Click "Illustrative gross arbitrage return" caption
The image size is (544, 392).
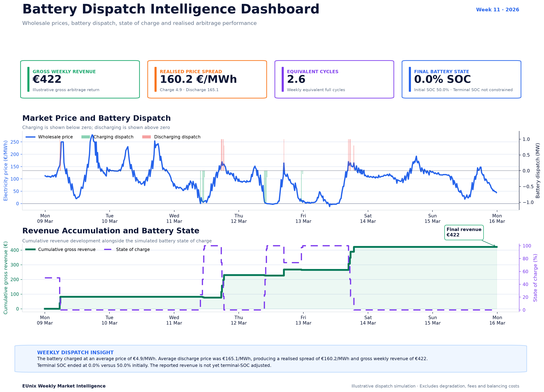[x=66, y=90]
